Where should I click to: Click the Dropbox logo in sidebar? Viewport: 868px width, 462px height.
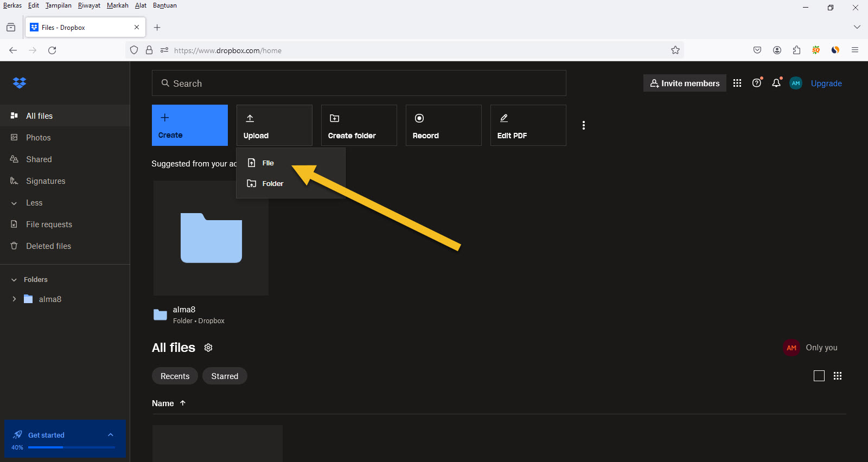point(20,83)
